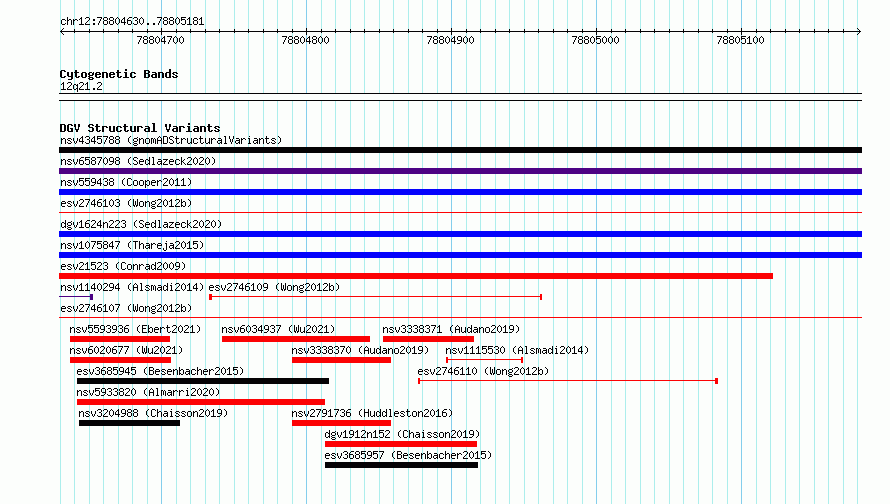Click the red bar of esv21523
The width and height of the screenshot is (890, 504).
tap(416, 276)
